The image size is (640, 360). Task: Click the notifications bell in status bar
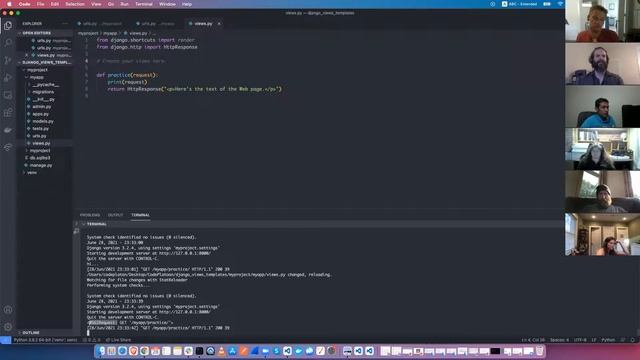(633, 340)
